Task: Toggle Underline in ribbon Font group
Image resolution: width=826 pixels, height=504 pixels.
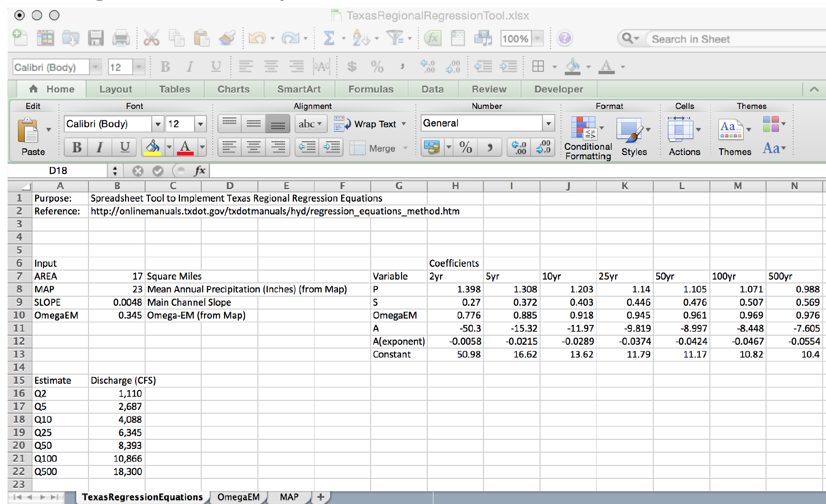Action: click(125, 147)
